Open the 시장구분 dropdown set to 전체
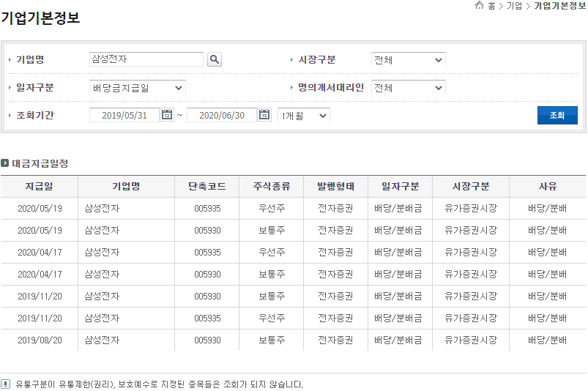Screen dimensions: 588x391 pyautogui.click(x=408, y=59)
